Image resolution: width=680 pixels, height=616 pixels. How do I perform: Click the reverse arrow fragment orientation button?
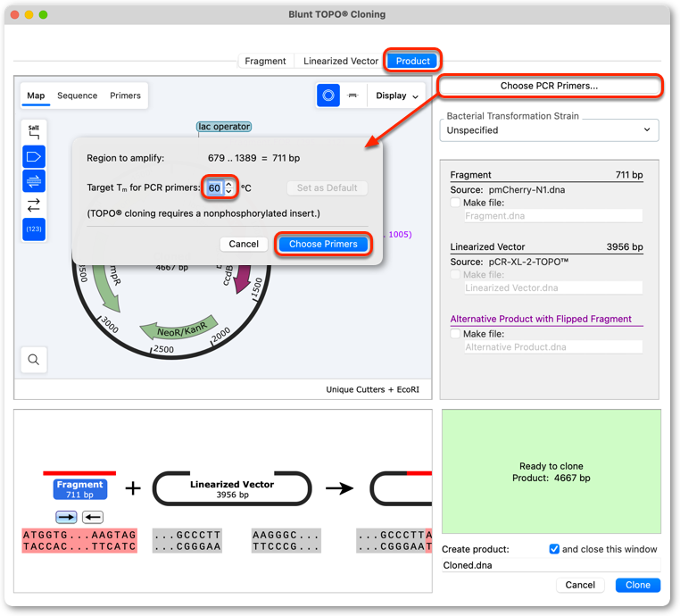point(93,517)
